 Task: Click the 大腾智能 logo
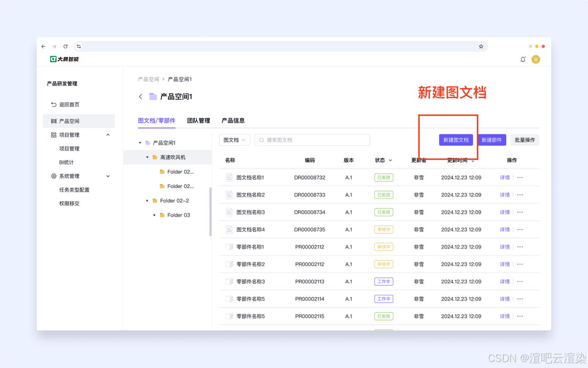click(64, 59)
